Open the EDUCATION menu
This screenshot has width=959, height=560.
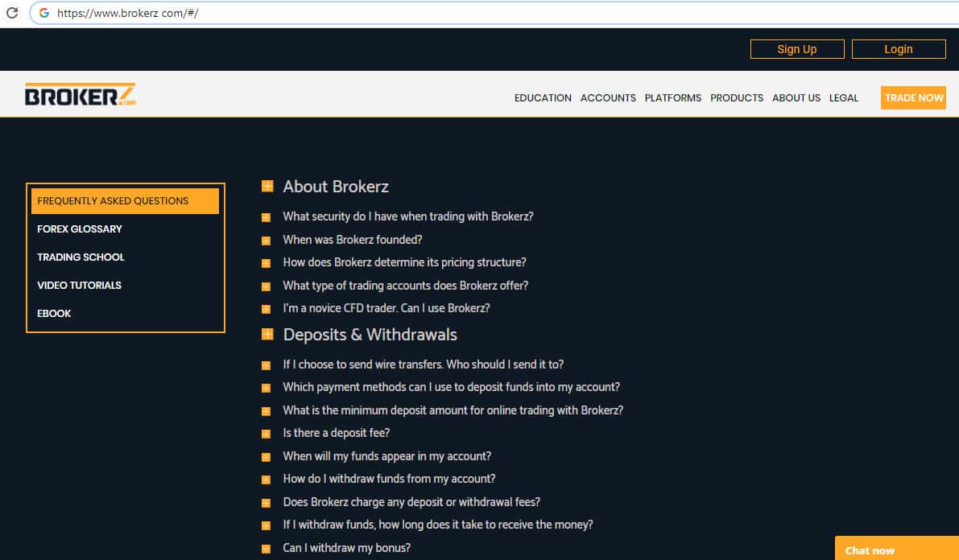pos(543,98)
